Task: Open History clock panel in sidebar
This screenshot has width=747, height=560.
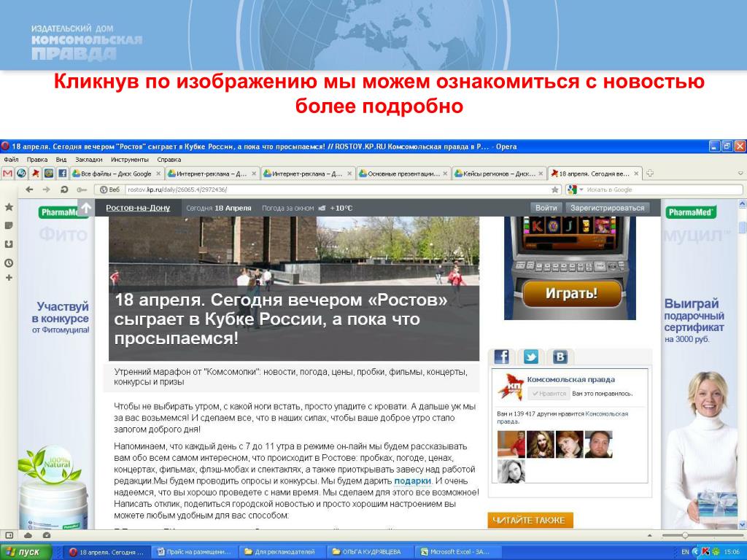Action: [x=9, y=262]
